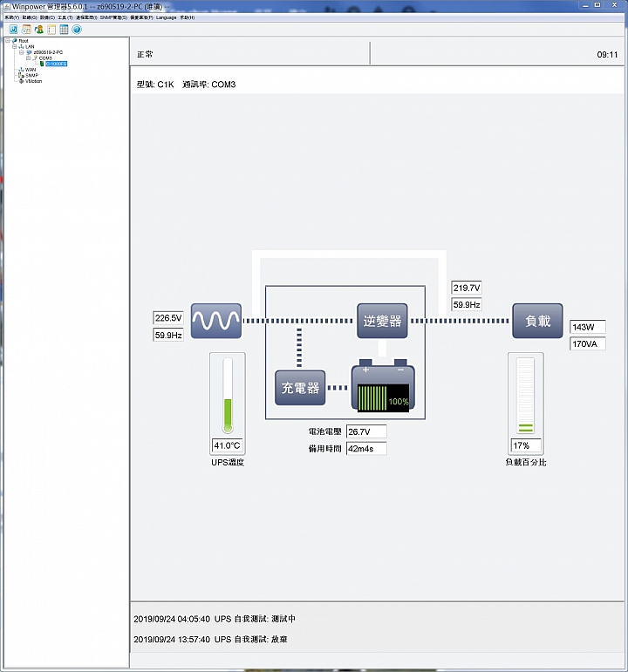Open the 工具(T) menu
This screenshot has width=628, height=672.
65,17
